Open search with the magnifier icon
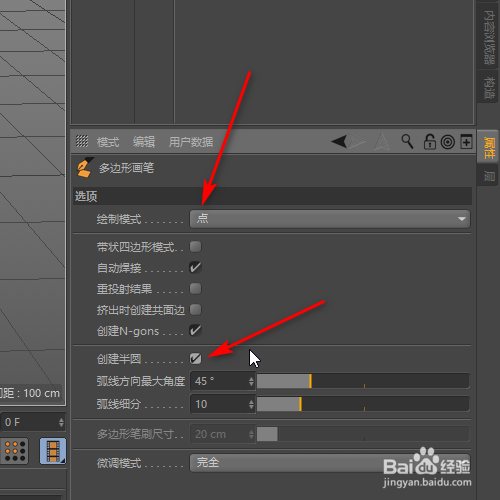 pyautogui.click(x=407, y=141)
